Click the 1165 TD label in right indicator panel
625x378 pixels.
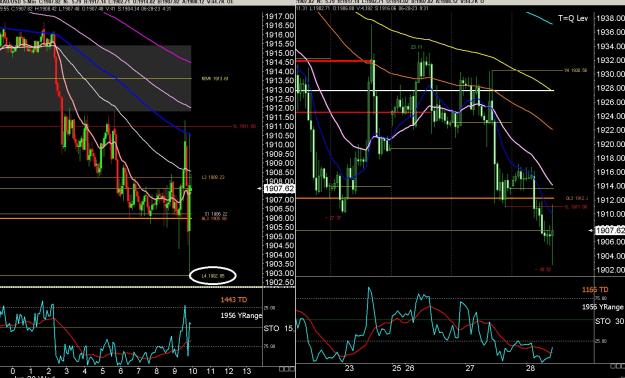595,289
